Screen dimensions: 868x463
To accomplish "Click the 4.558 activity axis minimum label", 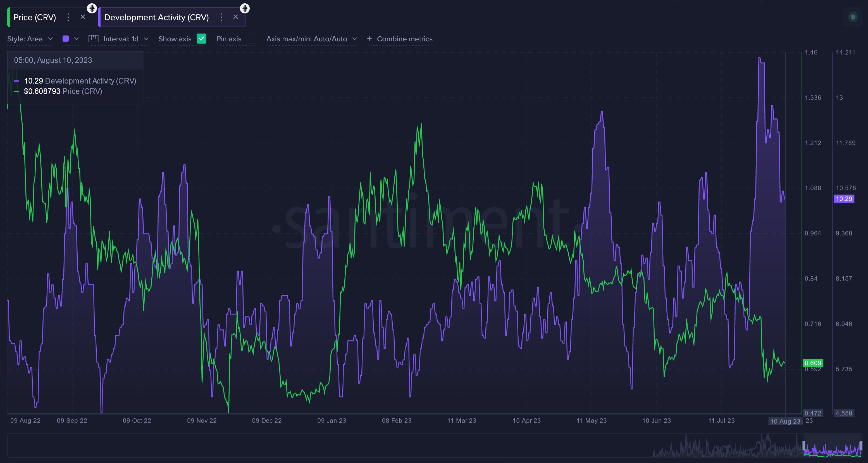I will [844, 413].
